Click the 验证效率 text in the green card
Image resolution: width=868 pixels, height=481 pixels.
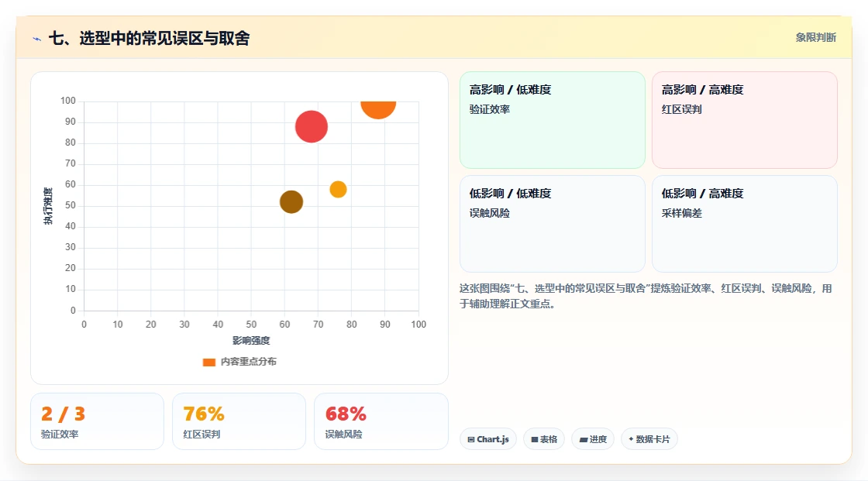(x=489, y=109)
